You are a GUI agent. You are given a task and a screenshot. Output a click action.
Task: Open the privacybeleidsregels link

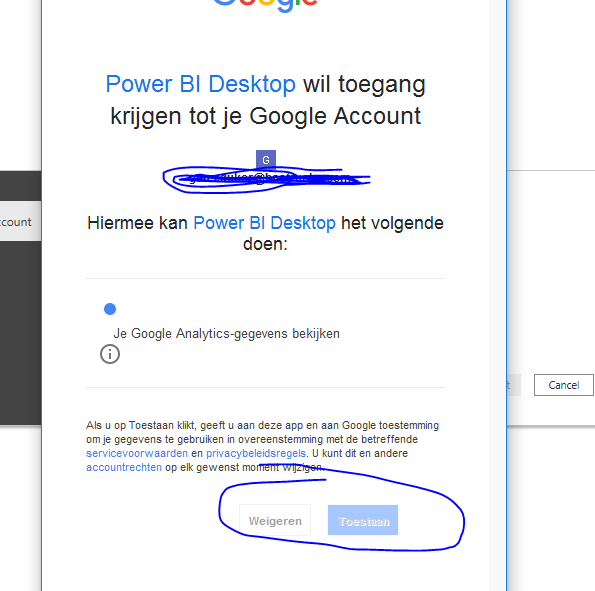coord(256,453)
